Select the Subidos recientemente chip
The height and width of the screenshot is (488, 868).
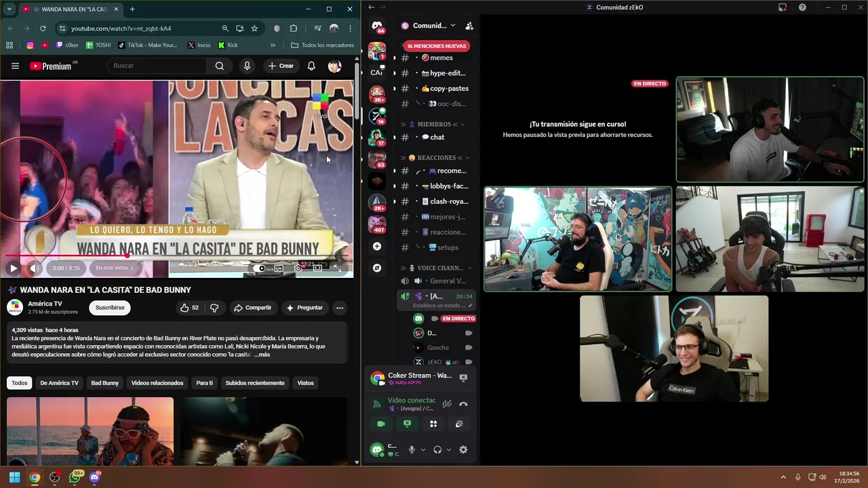pos(255,383)
